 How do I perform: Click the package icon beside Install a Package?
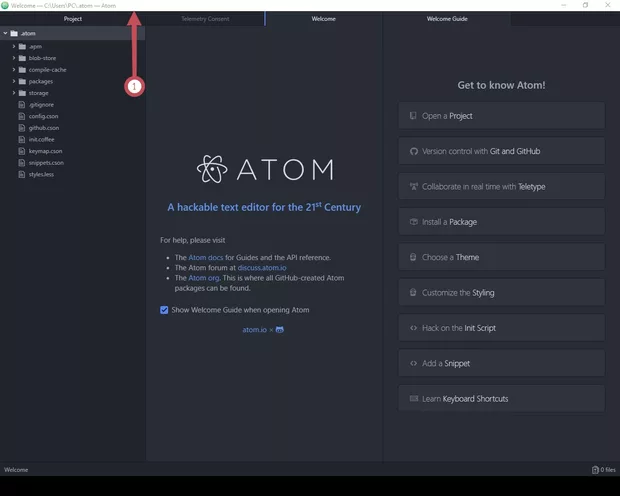point(414,221)
